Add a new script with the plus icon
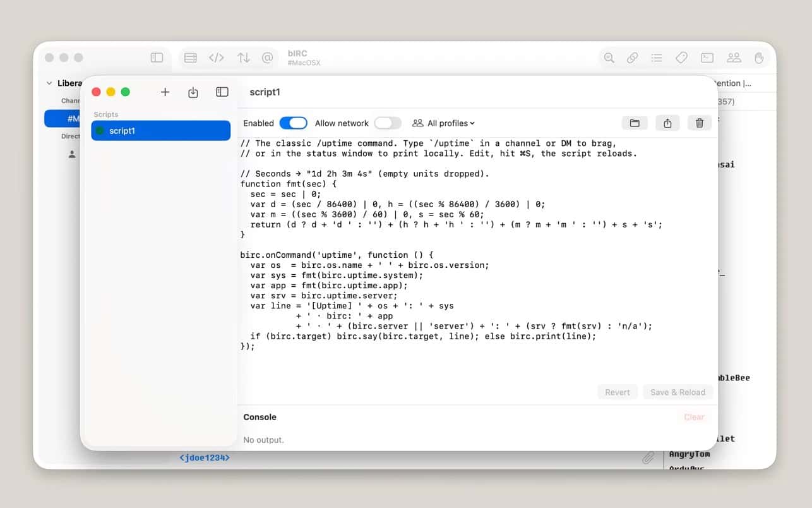Viewport: 812px width, 508px height. coord(165,92)
